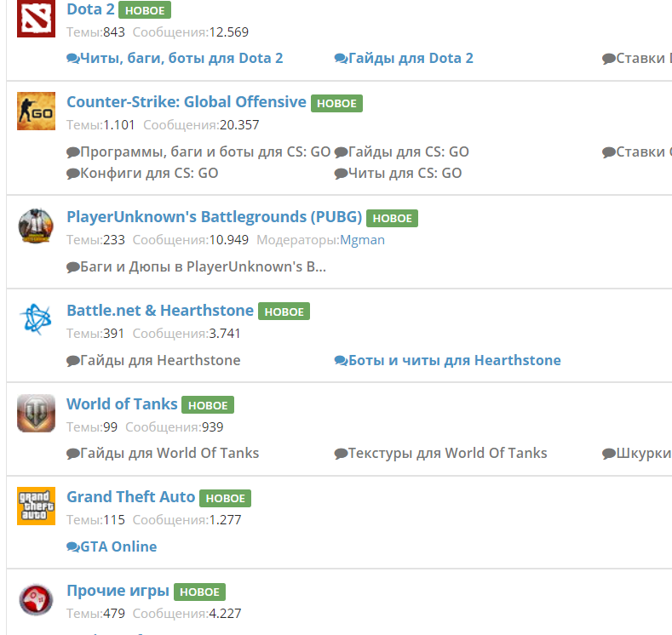The width and height of the screenshot is (672, 635).
Task: Click НОВОЕ badge next to Battle.net & Hearthstone
Action: pyautogui.click(x=284, y=312)
